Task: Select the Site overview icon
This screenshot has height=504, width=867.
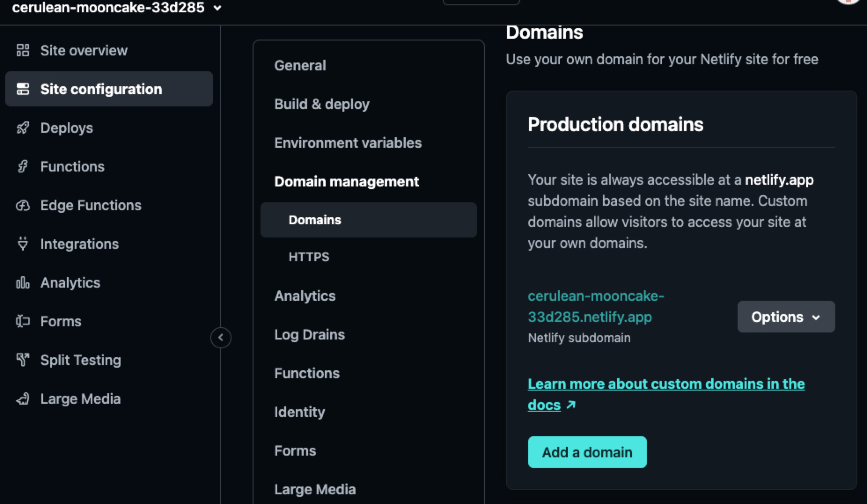Action: (23, 50)
